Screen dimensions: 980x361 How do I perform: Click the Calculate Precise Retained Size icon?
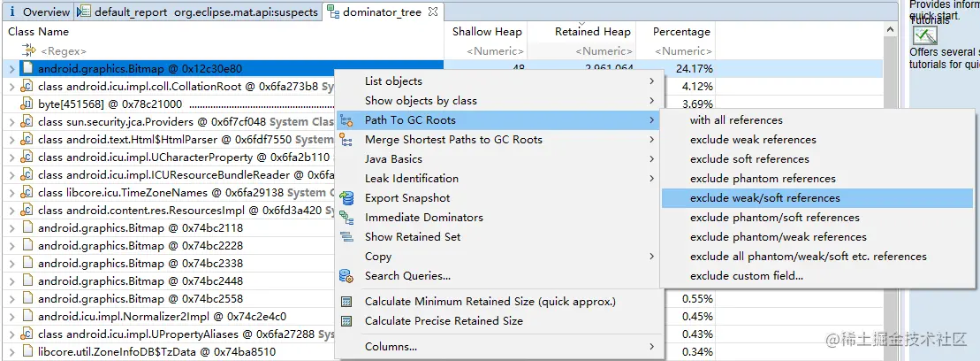pyautogui.click(x=347, y=321)
